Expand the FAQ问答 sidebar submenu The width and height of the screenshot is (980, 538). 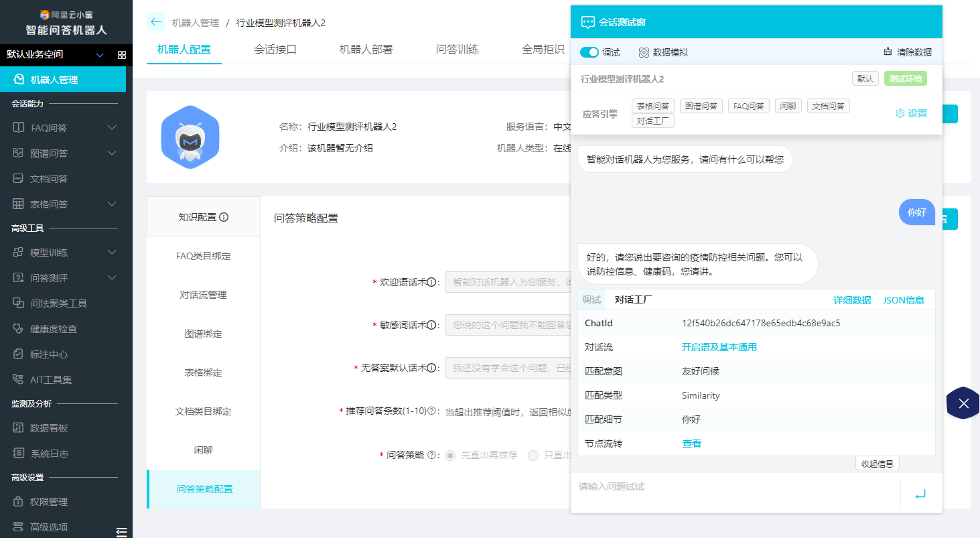pyautogui.click(x=112, y=128)
